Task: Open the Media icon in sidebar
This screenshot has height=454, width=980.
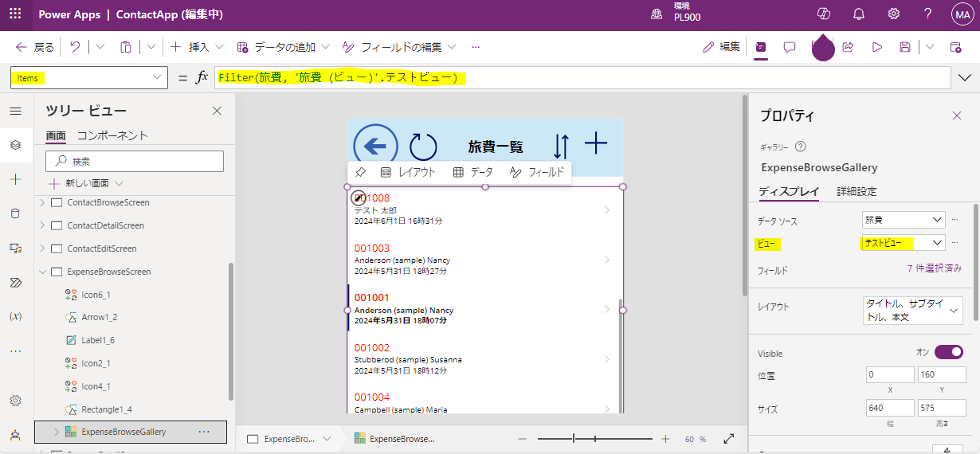Action: [x=16, y=248]
